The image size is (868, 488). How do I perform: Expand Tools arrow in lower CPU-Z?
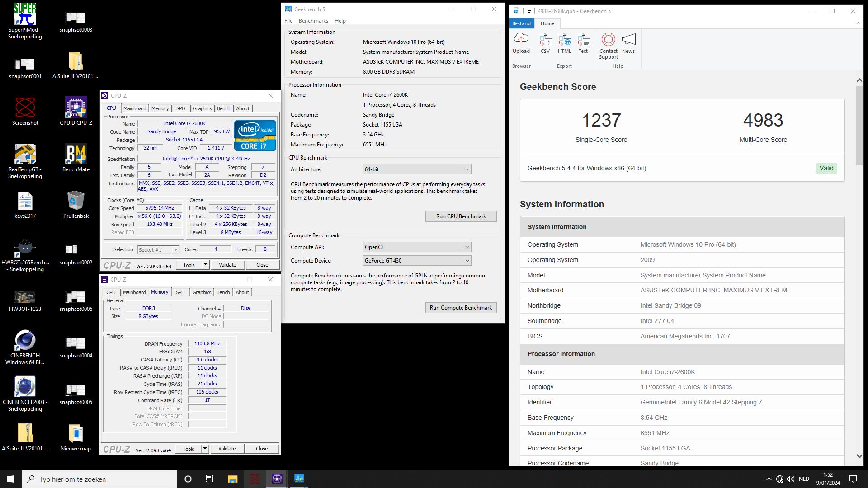[205, 449]
